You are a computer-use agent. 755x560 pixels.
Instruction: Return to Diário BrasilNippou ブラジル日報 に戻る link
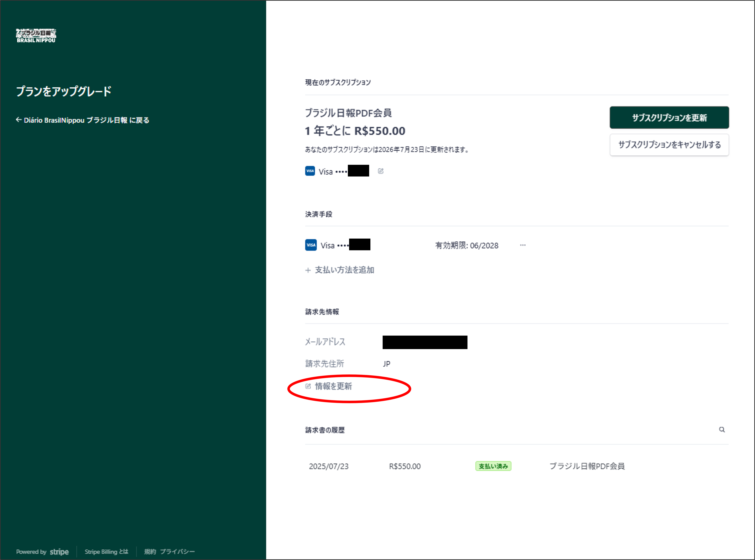pos(82,120)
